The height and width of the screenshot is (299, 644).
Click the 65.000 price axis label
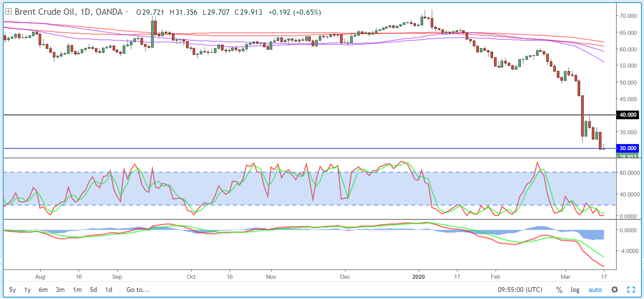coord(628,33)
